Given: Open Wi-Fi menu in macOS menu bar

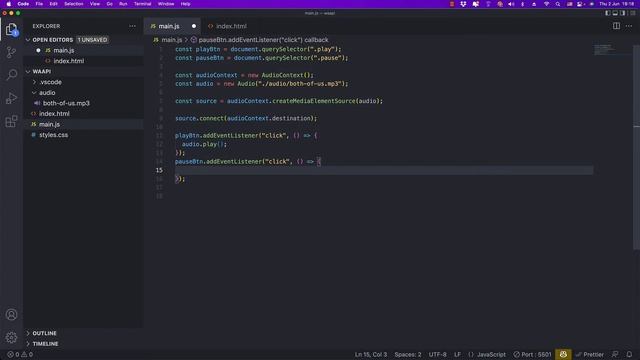Looking at the screenshot, I should (546, 4).
